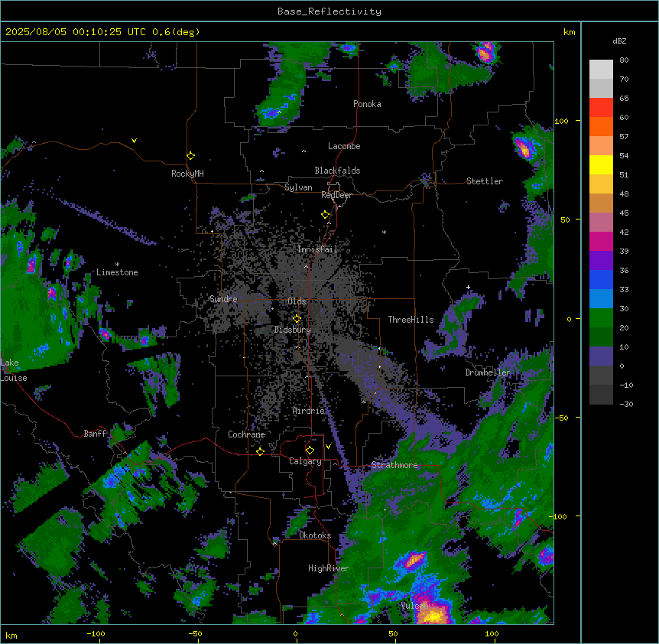Screen dimensions: 659x644
Task: Click the Calgary city label
Action: (x=305, y=461)
